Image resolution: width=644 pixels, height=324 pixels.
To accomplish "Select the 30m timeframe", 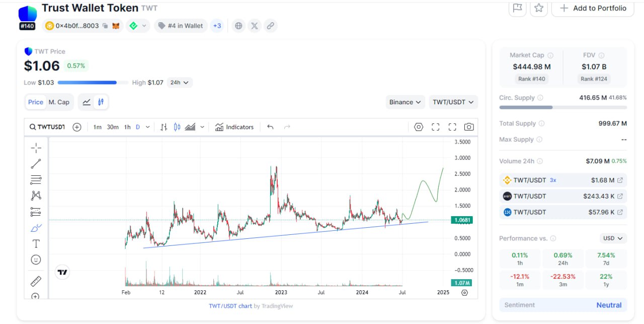I will pyautogui.click(x=113, y=127).
